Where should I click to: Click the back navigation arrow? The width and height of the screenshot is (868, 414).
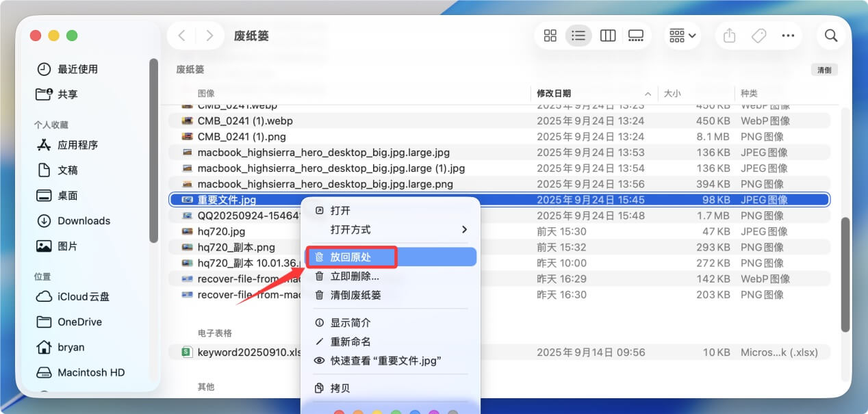pos(181,35)
